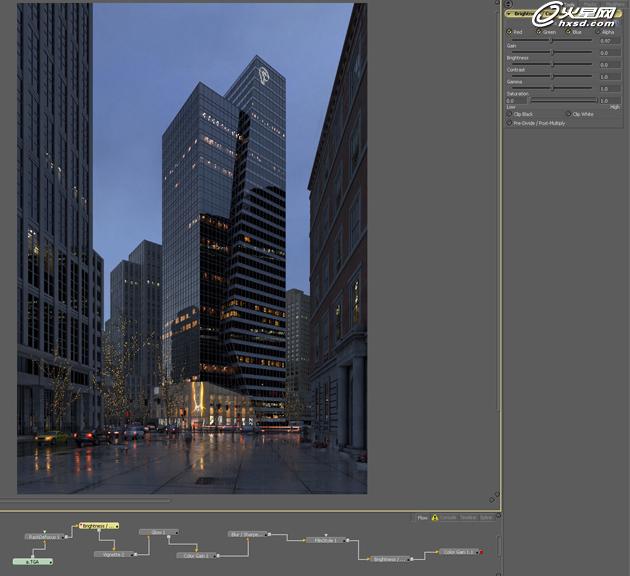Click the warning triangle icon beside Flow
630x576 pixels.
(435, 518)
